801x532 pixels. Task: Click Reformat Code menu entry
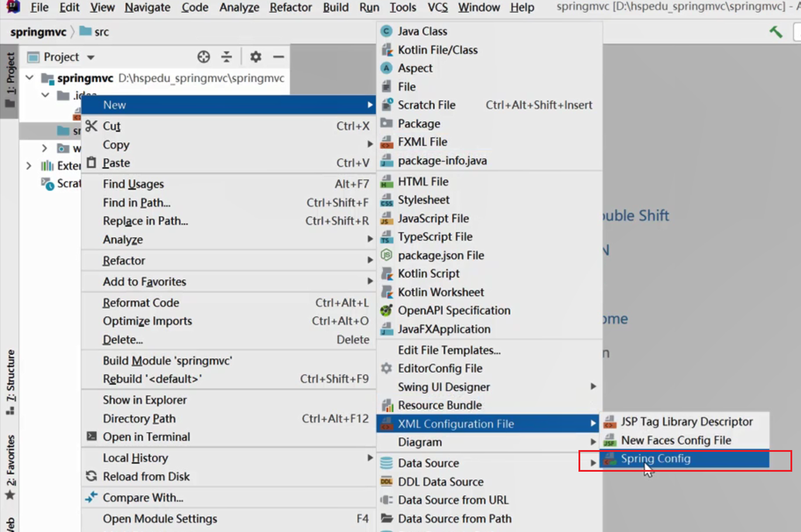[228, 303]
